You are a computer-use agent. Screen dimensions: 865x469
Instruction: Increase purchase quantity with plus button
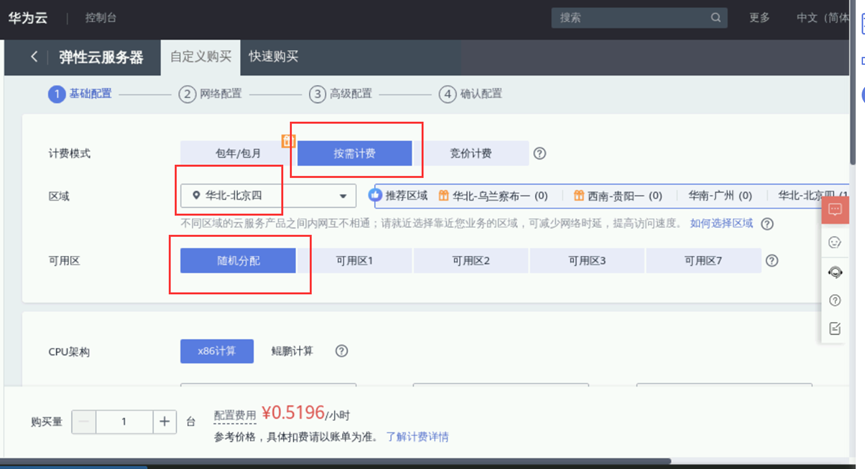click(x=164, y=422)
